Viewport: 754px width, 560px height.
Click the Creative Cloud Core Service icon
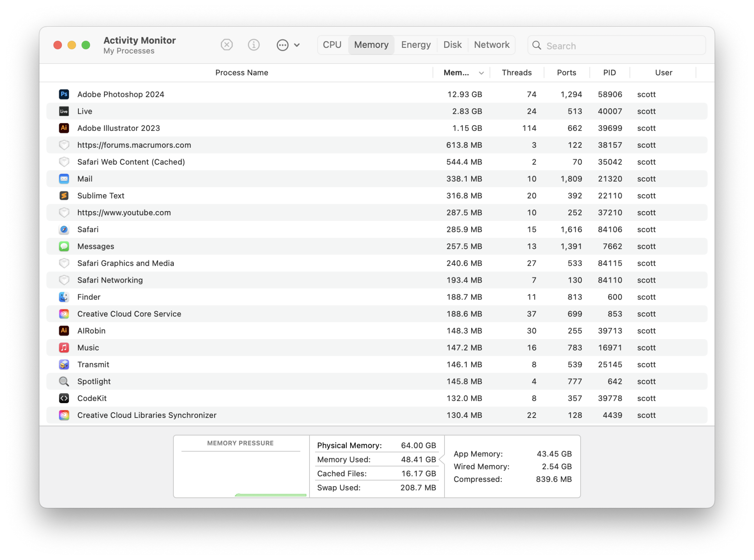[x=64, y=314]
